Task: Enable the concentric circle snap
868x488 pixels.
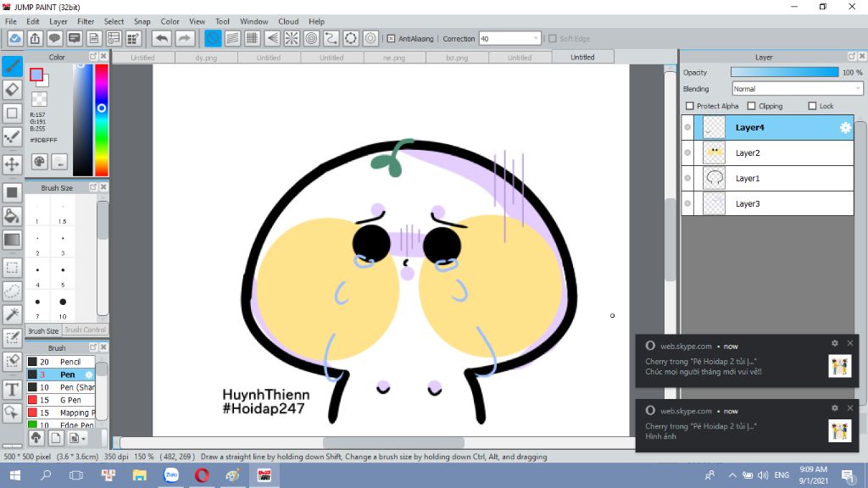Action: pyautogui.click(x=312, y=38)
